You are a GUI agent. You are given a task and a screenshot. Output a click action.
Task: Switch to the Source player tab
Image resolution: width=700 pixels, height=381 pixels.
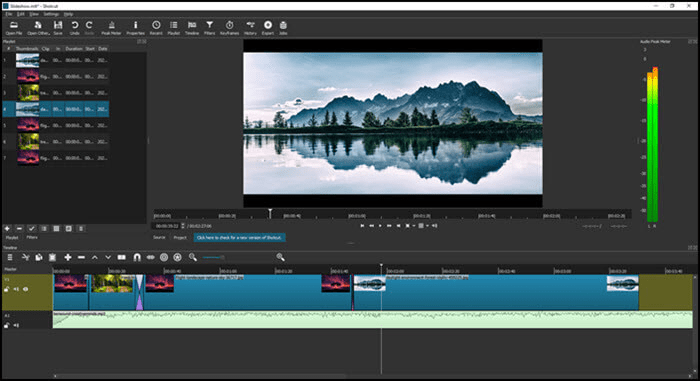click(159, 238)
